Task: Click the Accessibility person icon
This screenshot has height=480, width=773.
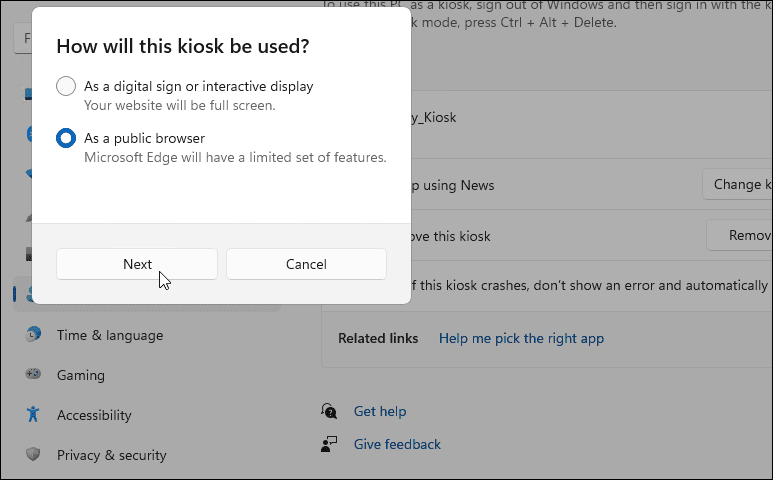Action: coord(34,415)
